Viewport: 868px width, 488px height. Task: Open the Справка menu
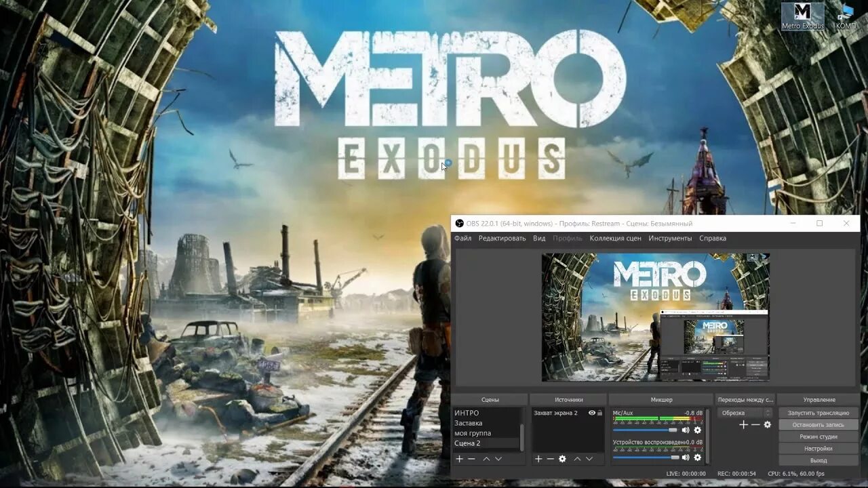coord(713,238)
